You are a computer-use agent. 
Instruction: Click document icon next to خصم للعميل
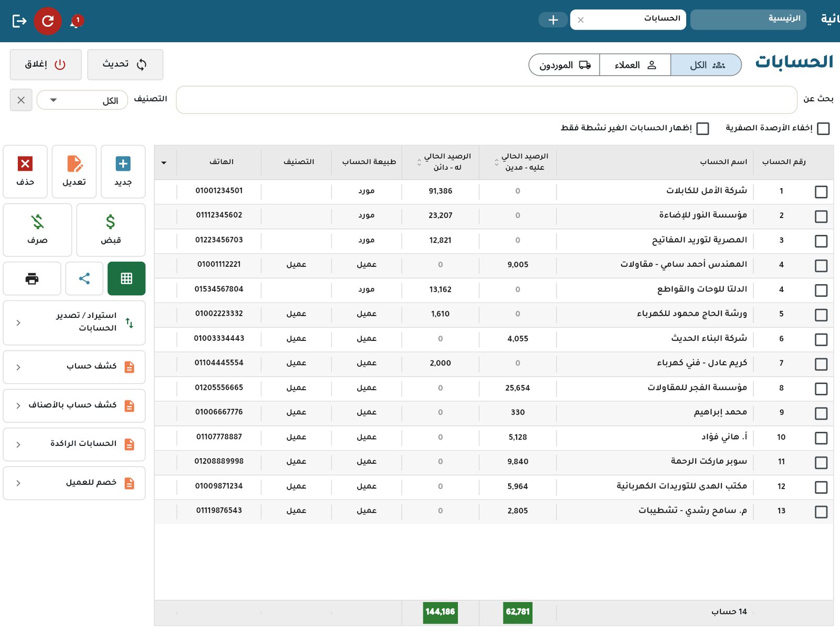click(x=129, y=483)
